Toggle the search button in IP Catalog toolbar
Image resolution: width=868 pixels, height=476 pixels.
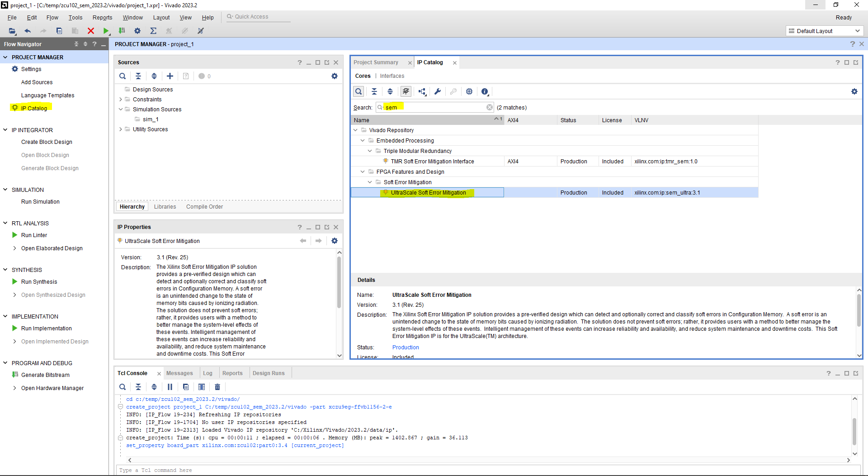[359, 91]
